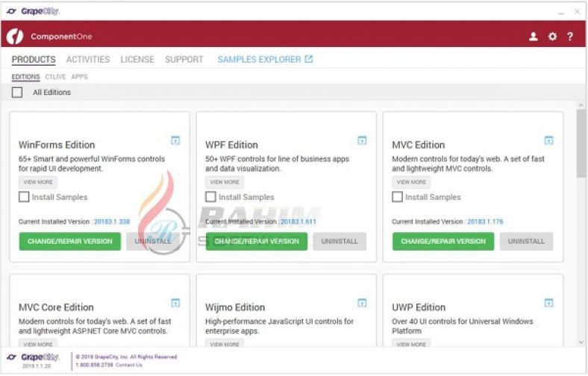Switch to the PRODUCTS tab
Viewport: 588px width, 376px height.
click(34, 60)
